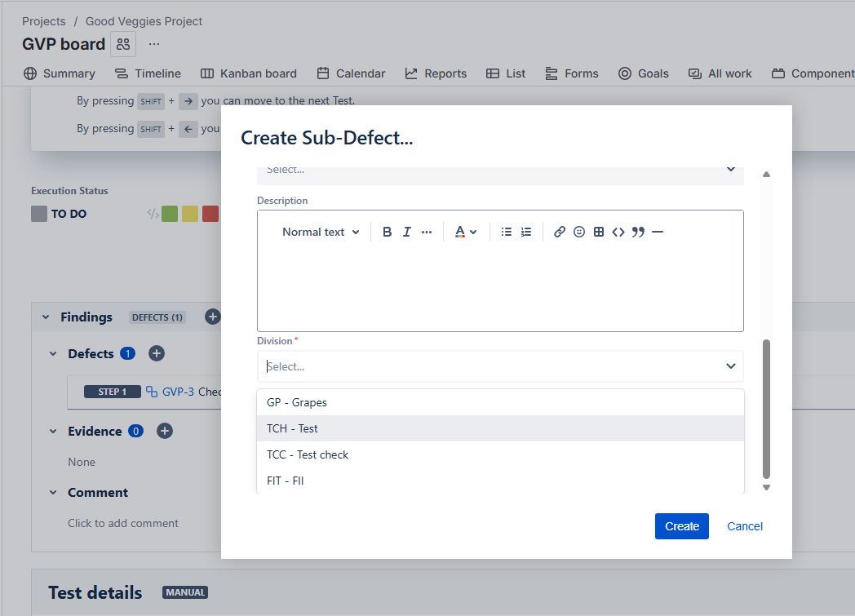The height and width of the screenshot is (616, 855).
Task: Add new evidence with plus icon
Action: [x=164, y=431]
